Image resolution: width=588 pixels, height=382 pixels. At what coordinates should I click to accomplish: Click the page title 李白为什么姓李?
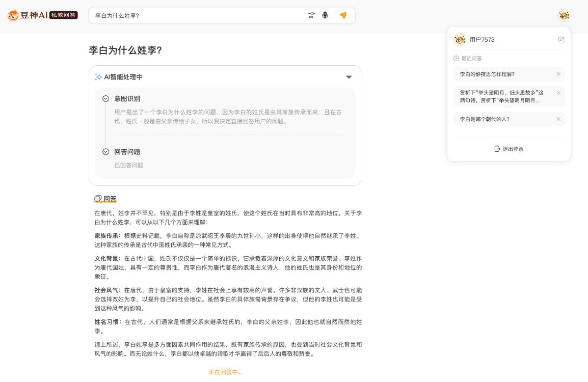click(x=125, y=50)
